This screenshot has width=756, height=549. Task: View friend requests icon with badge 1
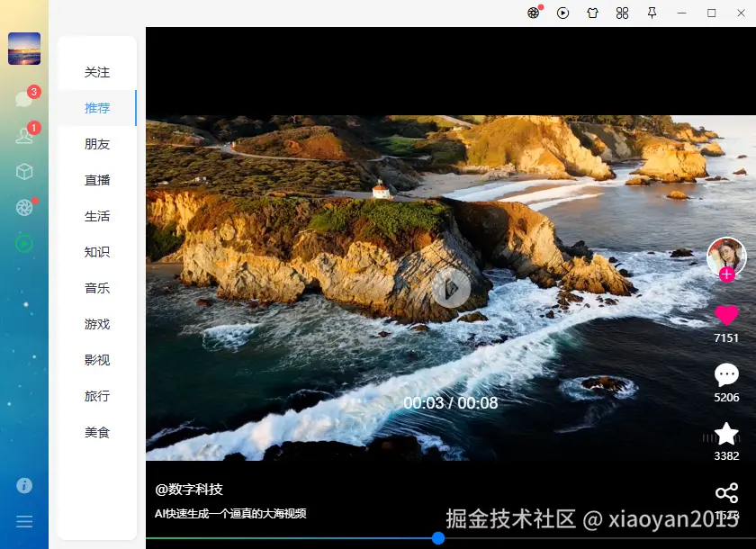(24, 135)
